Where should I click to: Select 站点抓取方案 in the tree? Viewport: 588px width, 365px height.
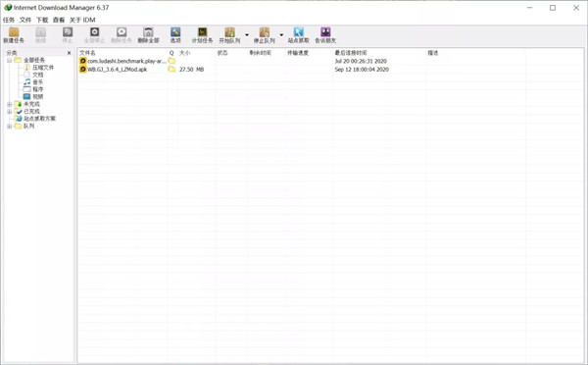pos(39,119)
